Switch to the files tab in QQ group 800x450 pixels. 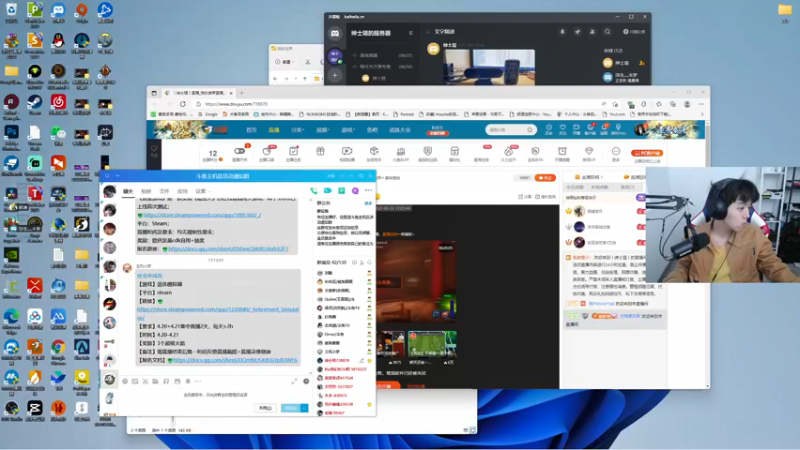point(164,191)
